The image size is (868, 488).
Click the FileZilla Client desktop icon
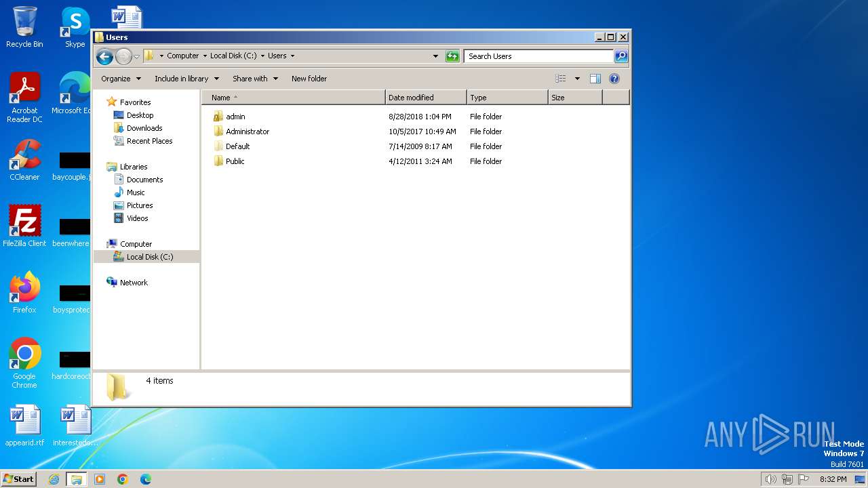24,226
